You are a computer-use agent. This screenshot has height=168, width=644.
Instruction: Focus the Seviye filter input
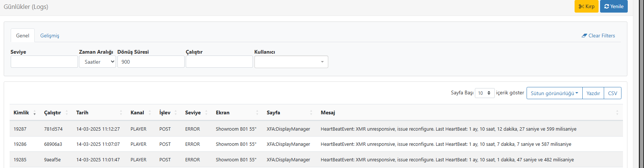coord(44,62)
